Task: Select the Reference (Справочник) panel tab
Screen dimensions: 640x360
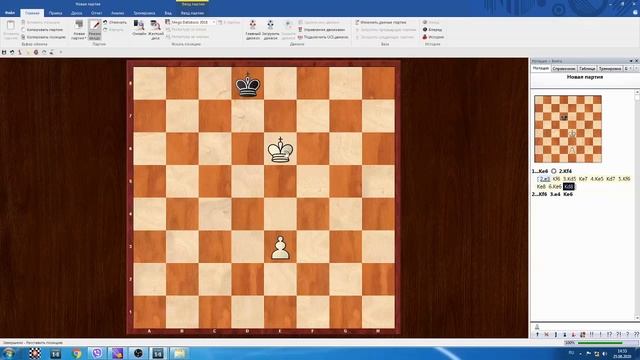Action: click(x=564, y=69)
